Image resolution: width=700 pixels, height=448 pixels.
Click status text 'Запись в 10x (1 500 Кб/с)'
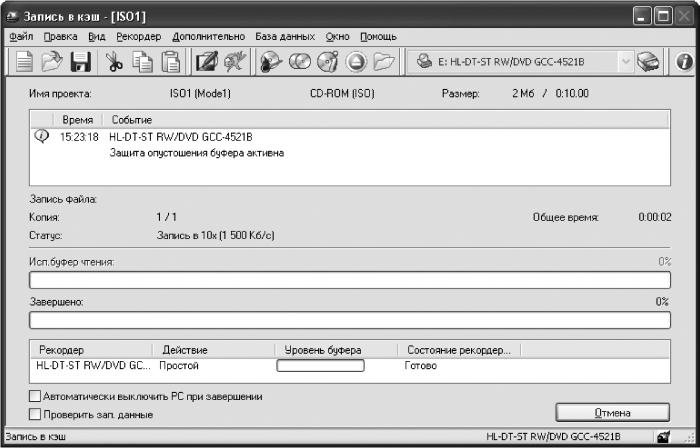pyautogui.click(x=216, y=235)
